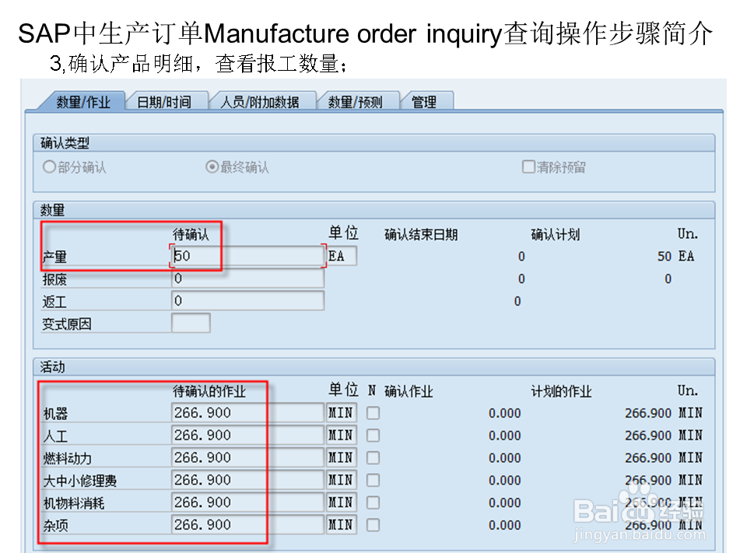The width and height of the screenshot is (747, 560).
Task: Click the 燃料动力 activity value field
Action: click(x=247, y=457)
